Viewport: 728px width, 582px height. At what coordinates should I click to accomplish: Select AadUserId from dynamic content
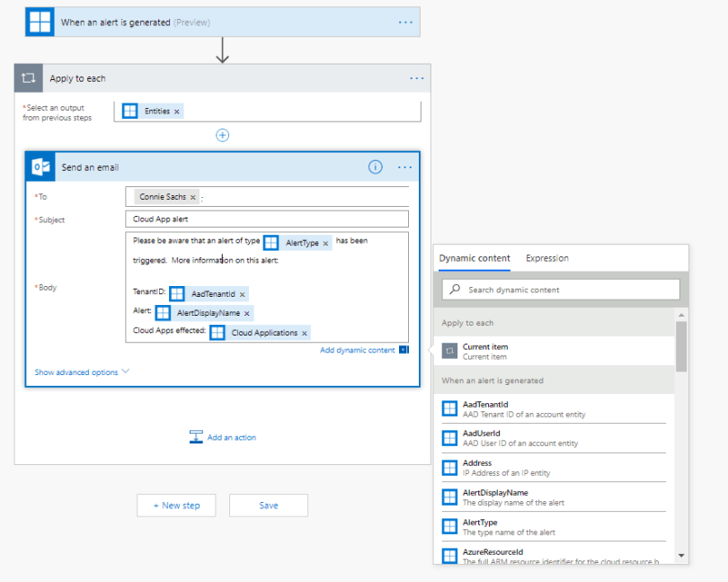pyautogui.click(x=484, y=433)
